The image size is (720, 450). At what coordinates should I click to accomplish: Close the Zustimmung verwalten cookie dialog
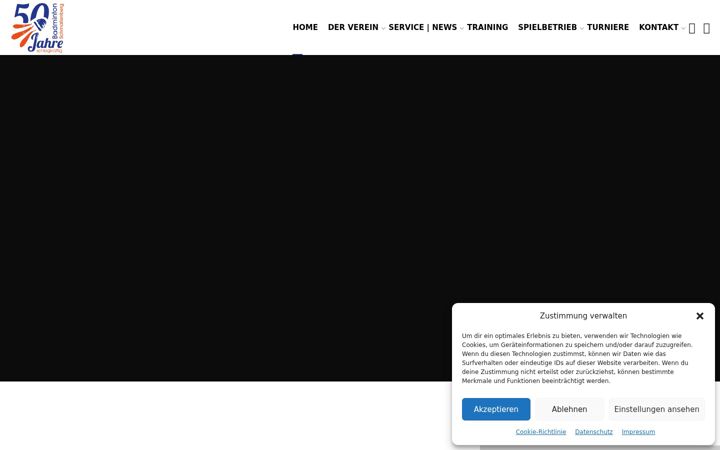click(x=699, y=316)
